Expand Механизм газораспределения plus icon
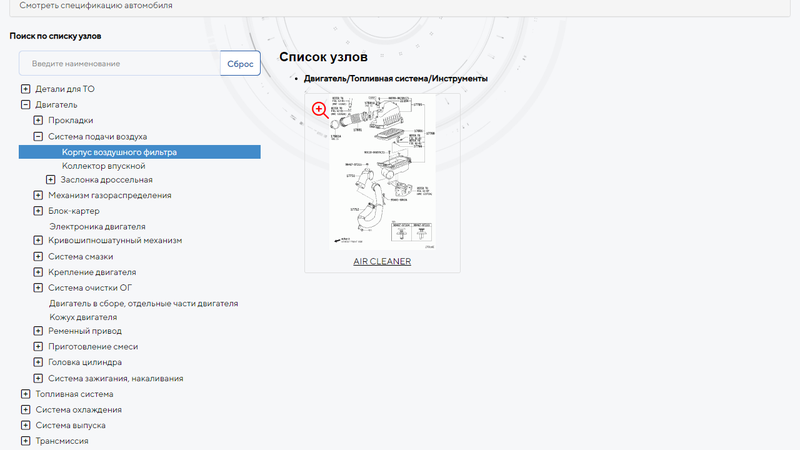The image size is (800, 450). pos(38,195)
